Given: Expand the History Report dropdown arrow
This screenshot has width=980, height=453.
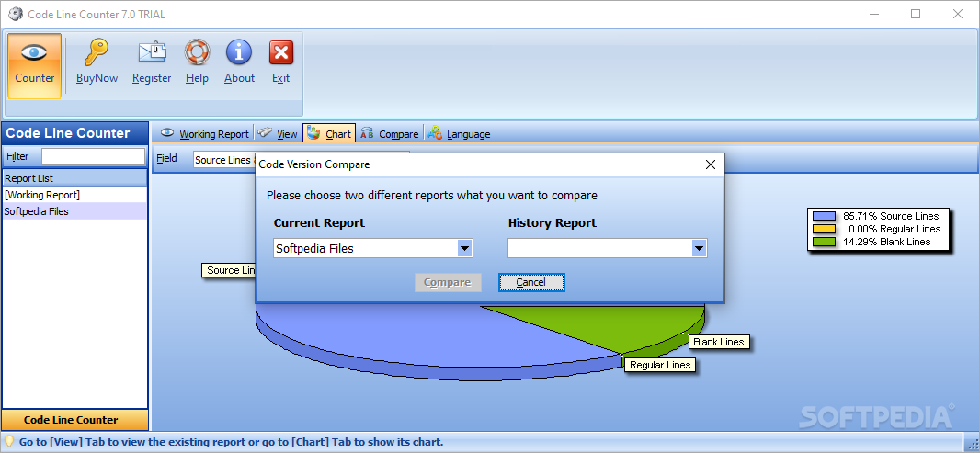Looking at the screenshot, I should coord(699,249).
